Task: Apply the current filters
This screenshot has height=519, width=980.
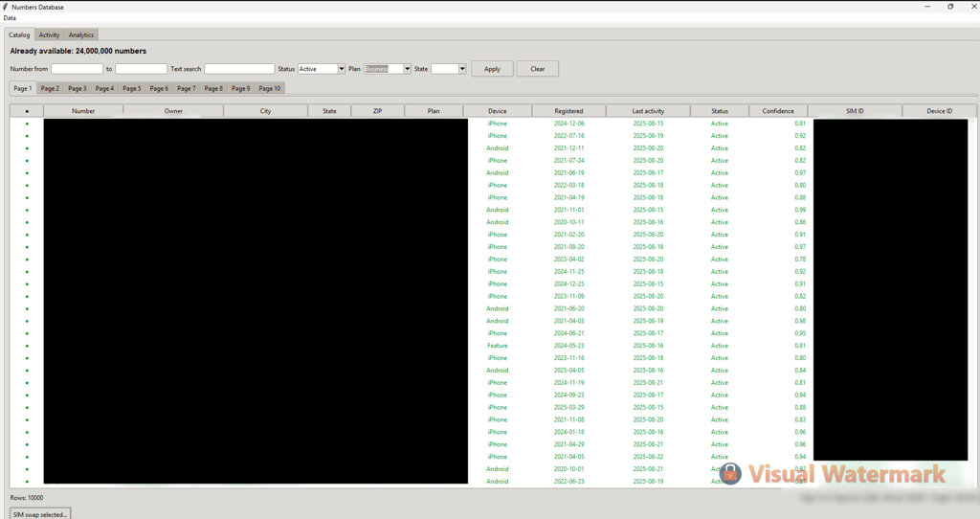Action: point(493,69)
